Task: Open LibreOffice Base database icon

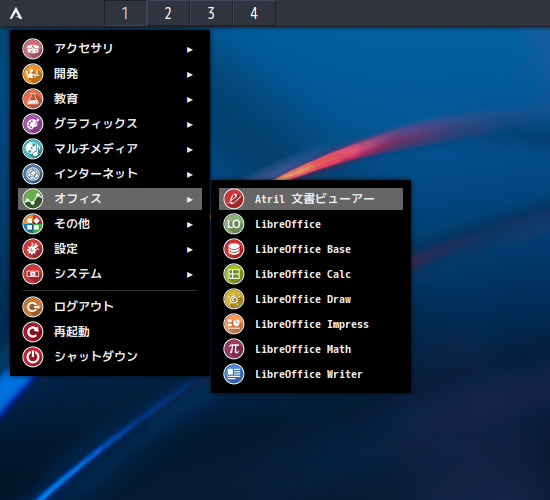Action: (234, 249)
